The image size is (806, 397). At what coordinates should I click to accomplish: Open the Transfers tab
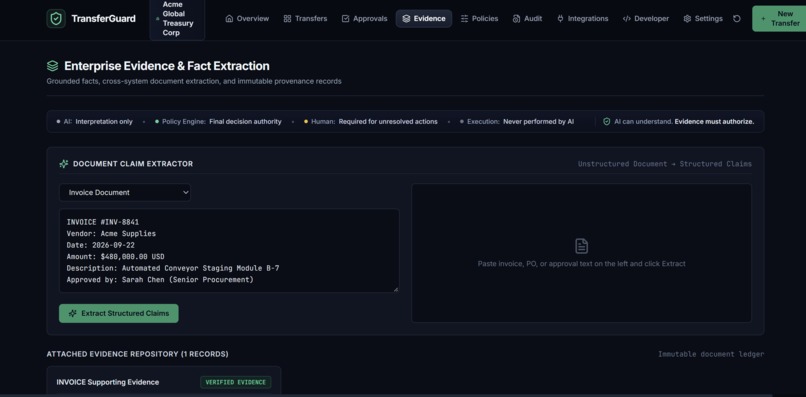[x=305, y=19]
